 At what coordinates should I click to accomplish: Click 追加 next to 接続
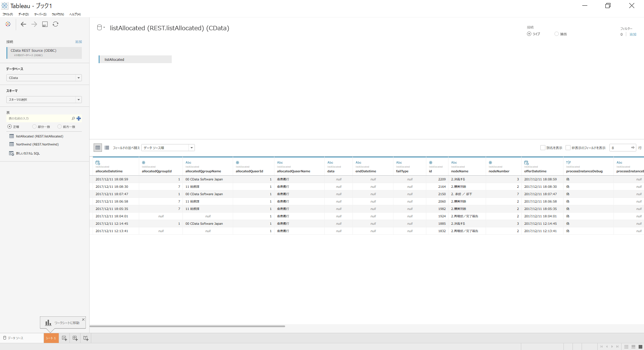click(x=78, y=42)
